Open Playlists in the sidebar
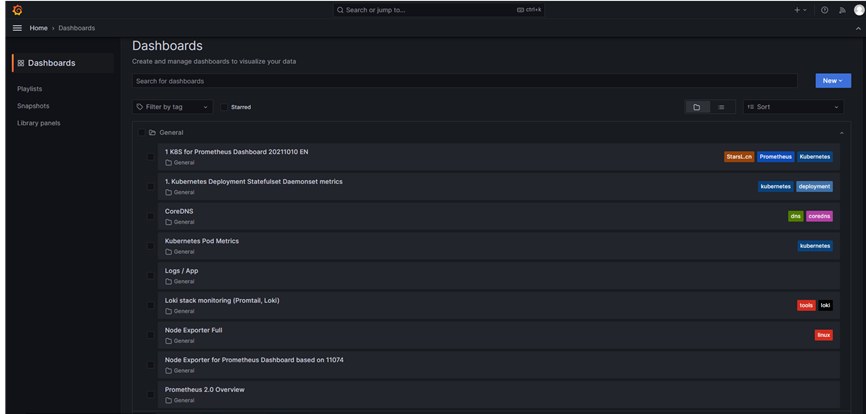The image size is (866, 414). coord(29,89)
